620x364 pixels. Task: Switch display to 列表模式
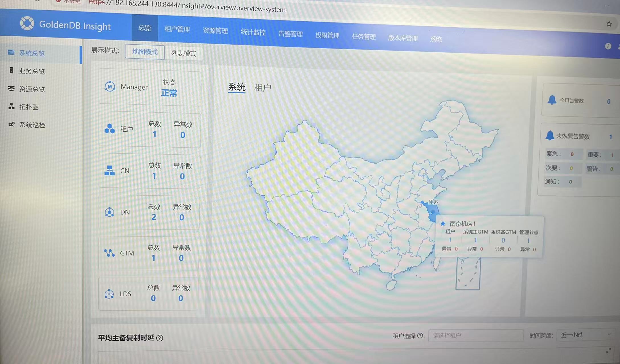pyautogui.click(x=184, y=53)
